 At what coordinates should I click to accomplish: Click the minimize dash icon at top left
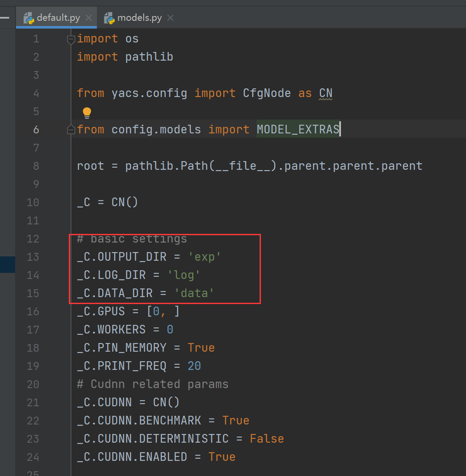[5, 18]
